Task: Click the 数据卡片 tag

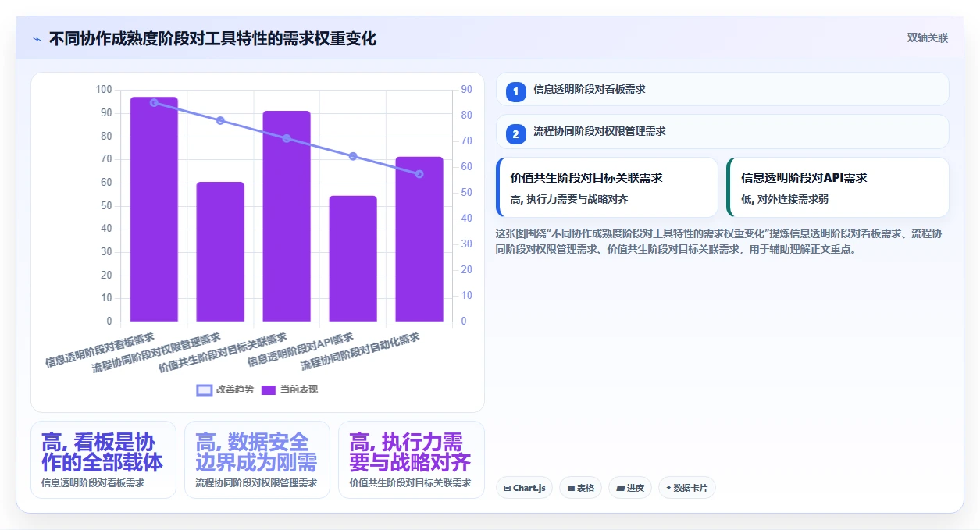Action: pyautogui.click(x=687, y=488)
